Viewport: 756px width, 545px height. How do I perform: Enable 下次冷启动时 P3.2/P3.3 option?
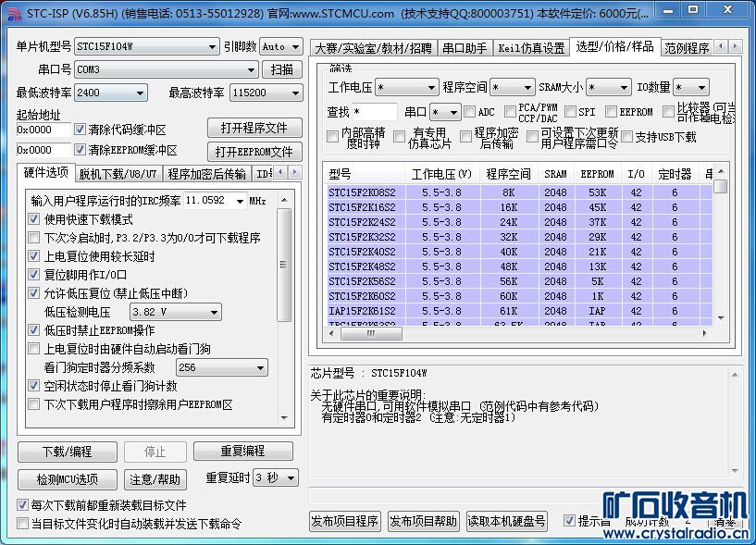[x=33, y=238]
